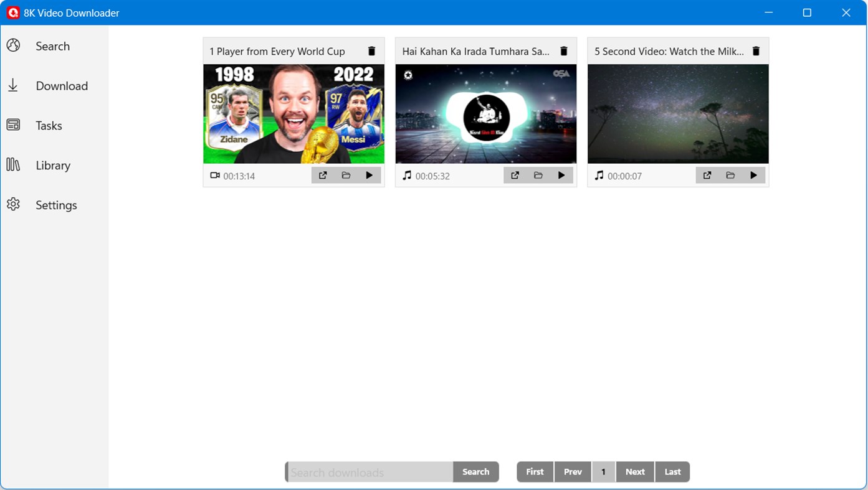
Task: Play the 5 Second Milky Way video
Action: (753, 175)
